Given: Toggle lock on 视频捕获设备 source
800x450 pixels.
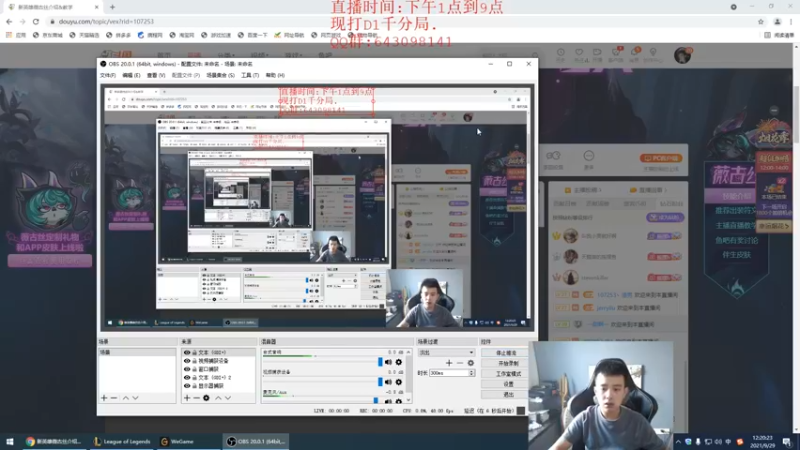Looking at the screenshot, I should pyautogui.click(x=194, y=361).
